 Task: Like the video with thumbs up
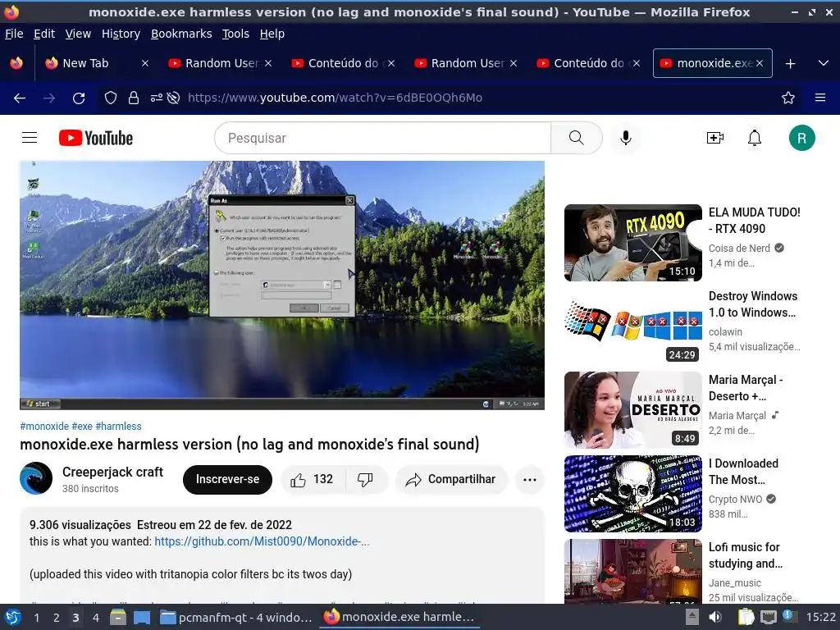pyautogui.click(x=313, y=479)
